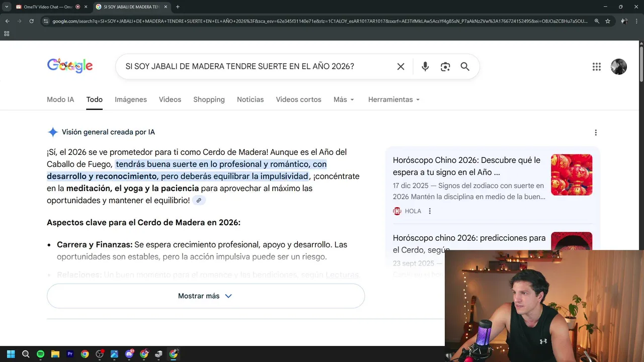This screenshot has height=362, width=644.
Task: Click the bold text meditación, el yoga y la paciencia
Action: (133, 189)
